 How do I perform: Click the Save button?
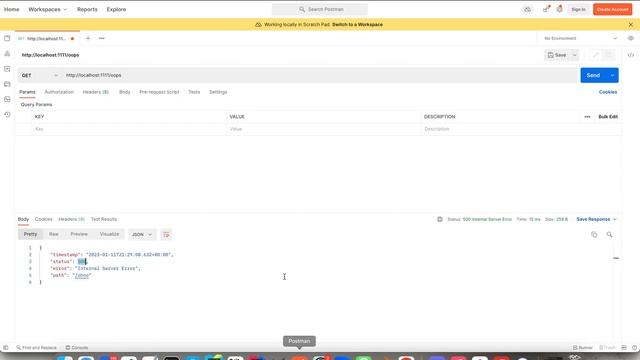(558, 55)
